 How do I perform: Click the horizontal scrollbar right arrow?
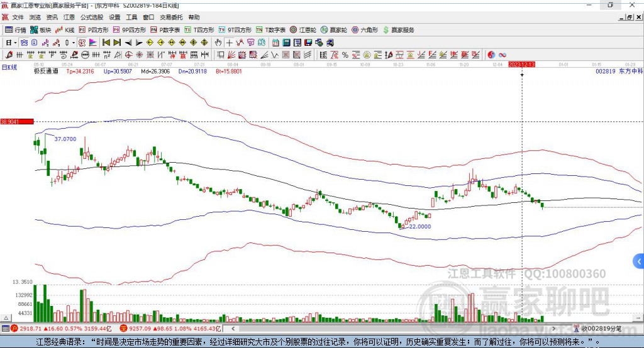553,329
